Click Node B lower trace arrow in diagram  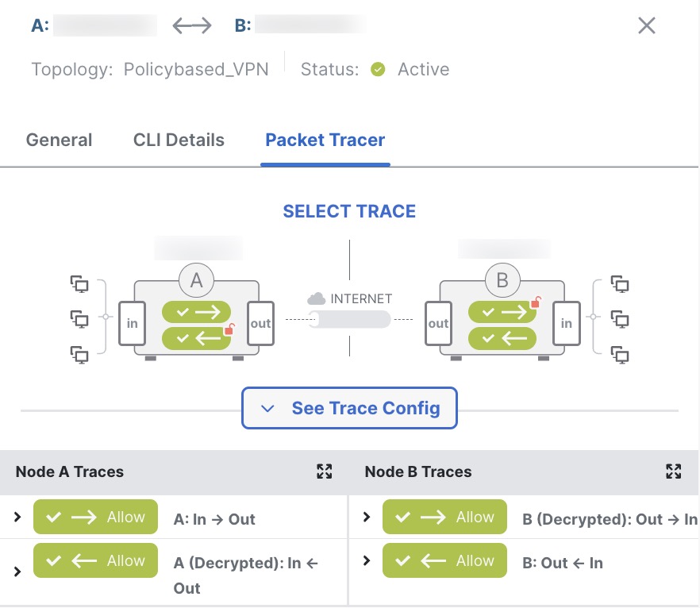[503, 339]
